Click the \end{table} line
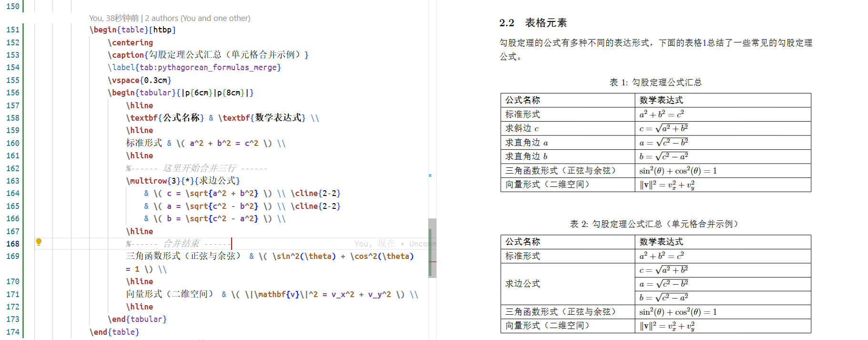This screenshot has height=340, width=868. (114, 332)
